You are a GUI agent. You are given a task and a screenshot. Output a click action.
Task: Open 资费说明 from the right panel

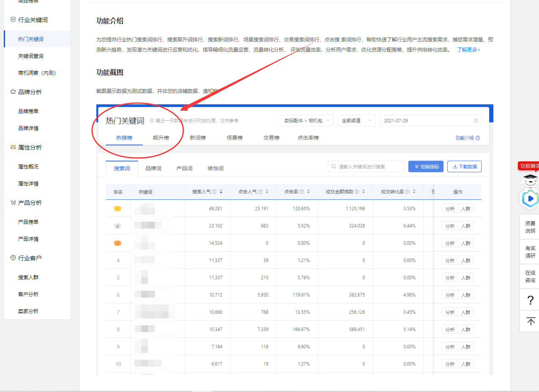[x=530, y=227]
